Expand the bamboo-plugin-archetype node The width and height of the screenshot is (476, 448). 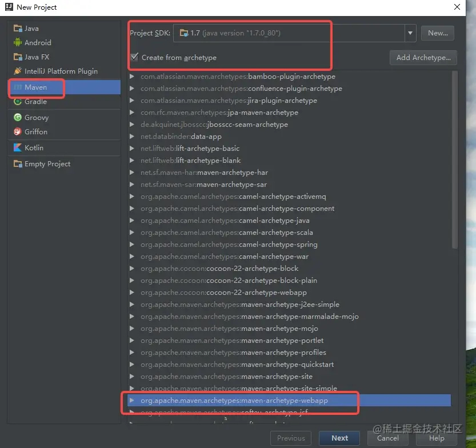coord(132,77)
